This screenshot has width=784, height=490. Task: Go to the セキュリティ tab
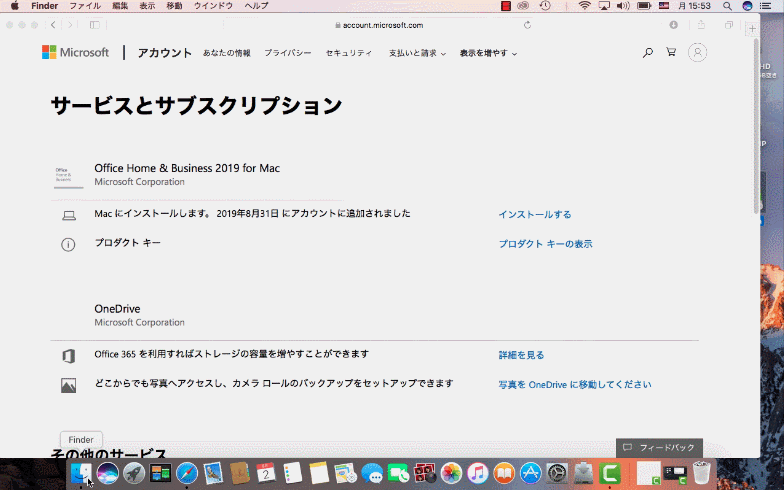click(349, 53)
